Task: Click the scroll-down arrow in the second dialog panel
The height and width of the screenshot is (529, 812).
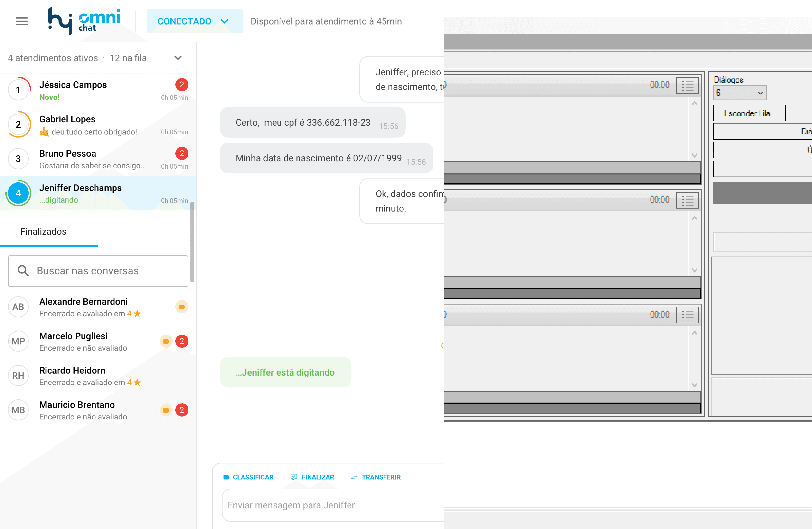Action: point(694,270)
